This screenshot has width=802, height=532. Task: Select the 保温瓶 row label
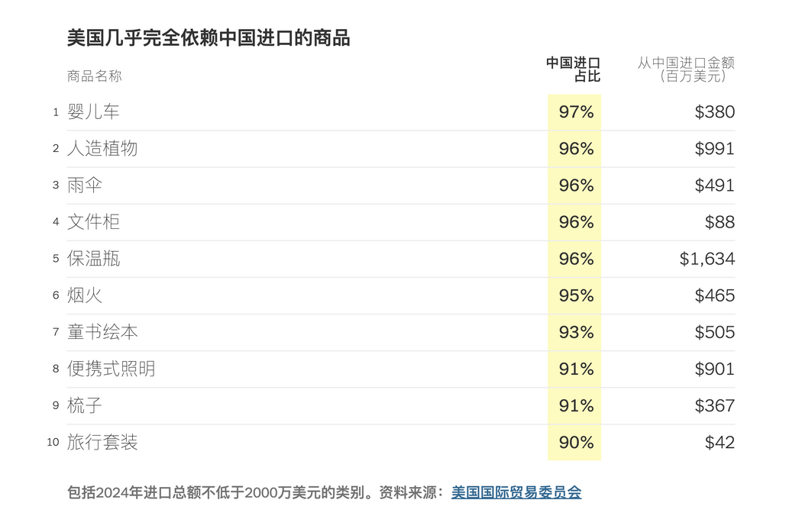tap(93, 259)
